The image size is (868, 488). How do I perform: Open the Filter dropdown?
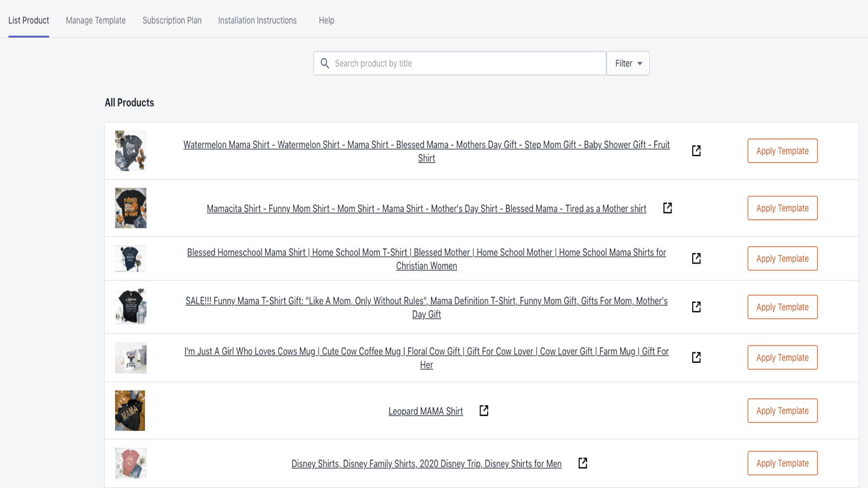(627, 63)
